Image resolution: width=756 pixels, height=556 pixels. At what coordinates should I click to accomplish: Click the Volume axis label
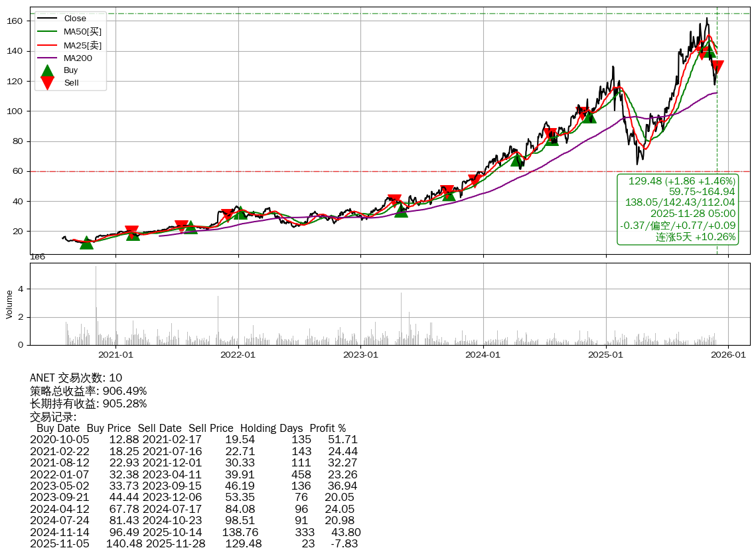[9, 304]
